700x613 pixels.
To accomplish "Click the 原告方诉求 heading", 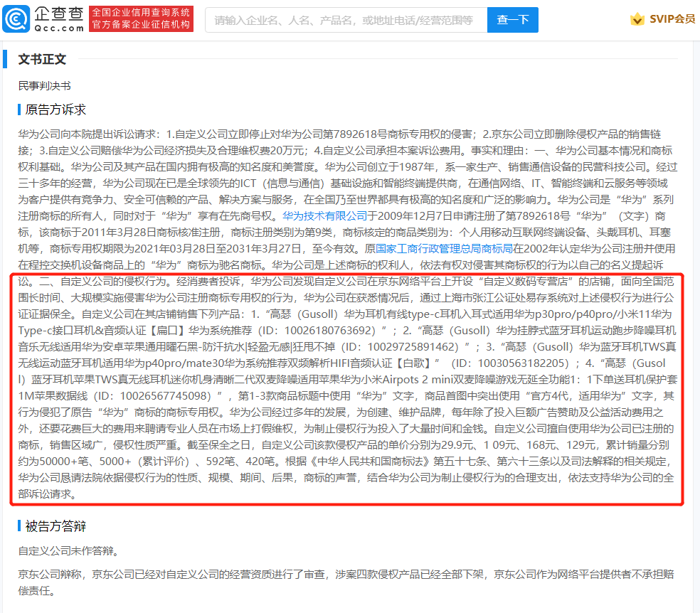I will (55, 110).
